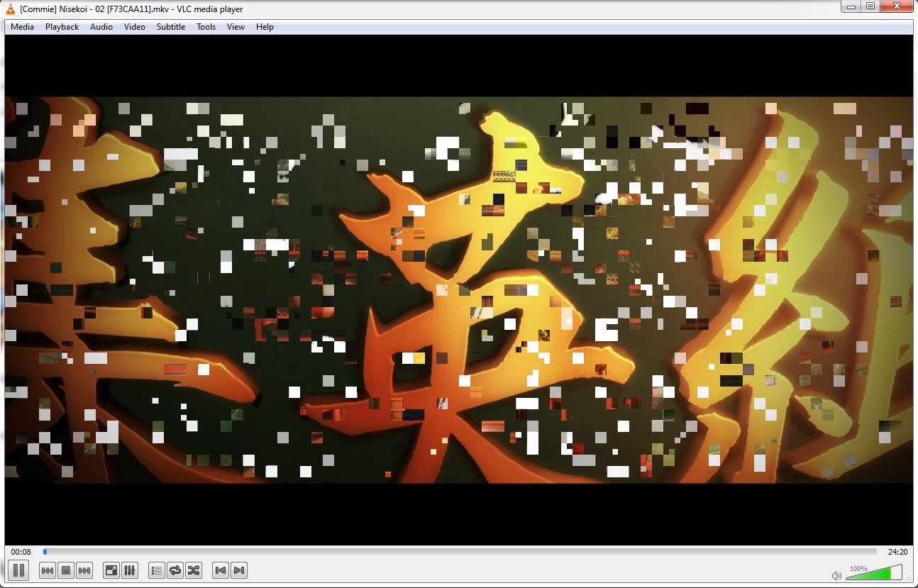Click the VLC cone title icon
Screen dimensions: 918x588
tap(11, 9)
